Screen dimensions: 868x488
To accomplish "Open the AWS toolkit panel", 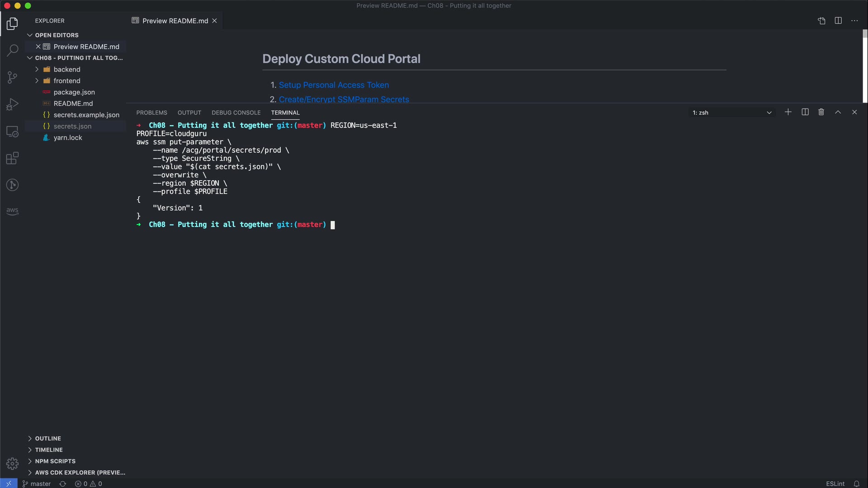I will tap(12, 211).
